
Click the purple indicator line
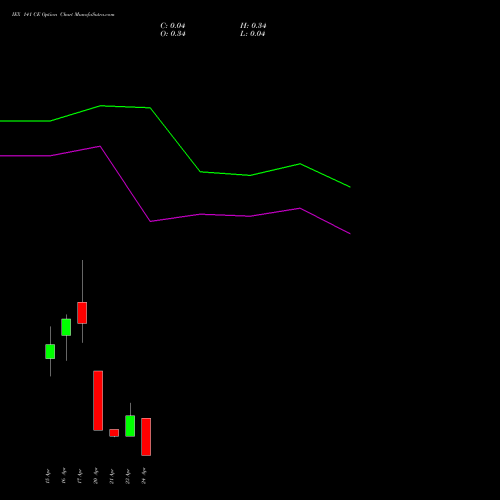tap(125, 183)
